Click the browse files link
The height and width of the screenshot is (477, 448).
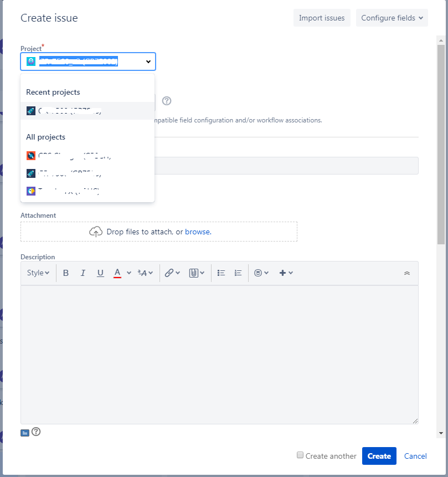[198, 232]
